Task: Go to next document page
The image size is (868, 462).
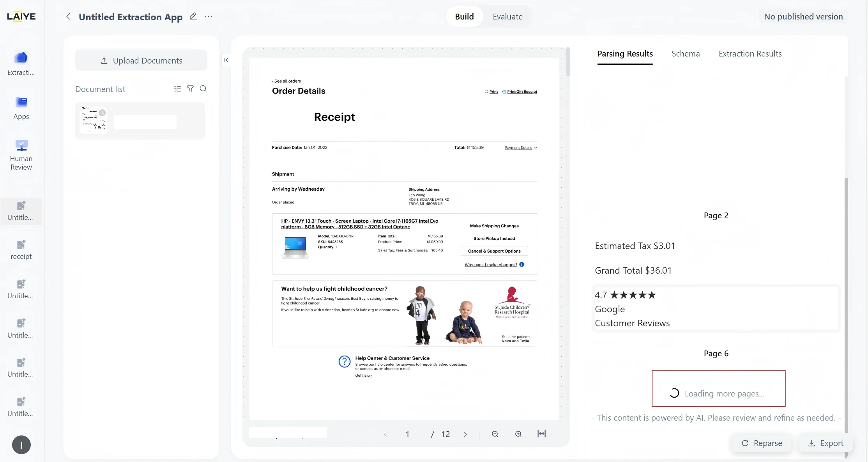Action: [465, 434]
